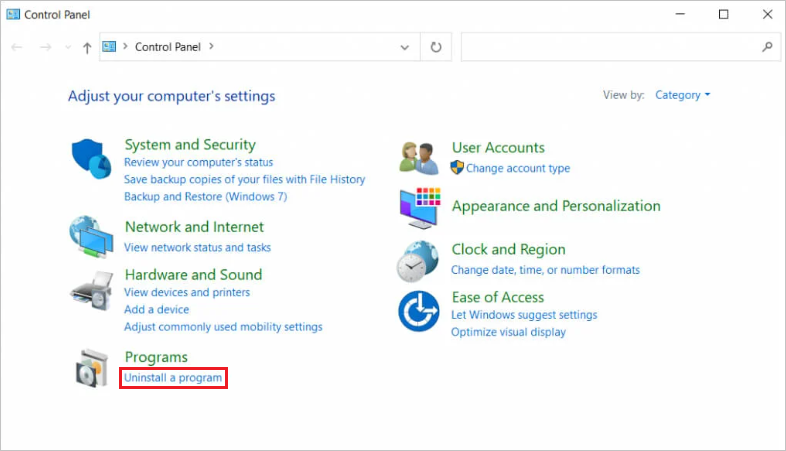Click the search magnifier icon
786x451 pixels.
767,47
